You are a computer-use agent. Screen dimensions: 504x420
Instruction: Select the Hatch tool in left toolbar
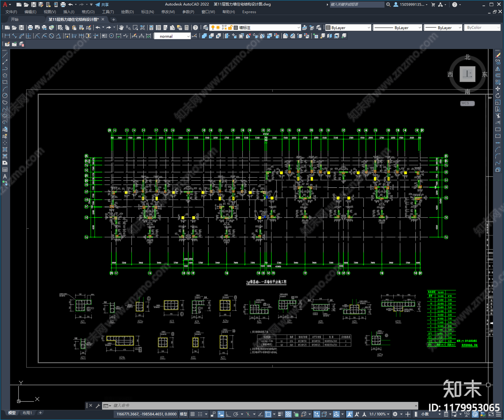click(5, 150)
